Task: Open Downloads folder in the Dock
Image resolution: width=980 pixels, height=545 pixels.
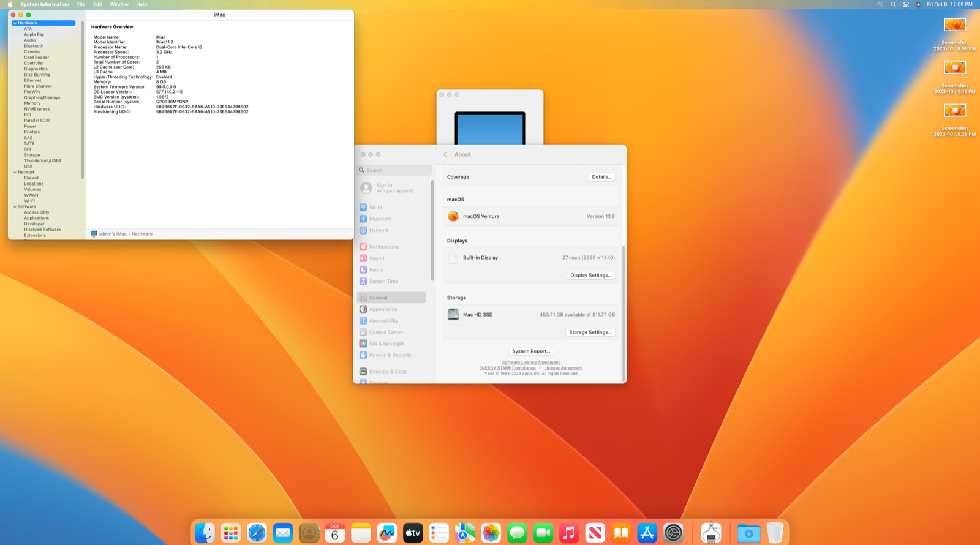Action: (x=749, y=533)
